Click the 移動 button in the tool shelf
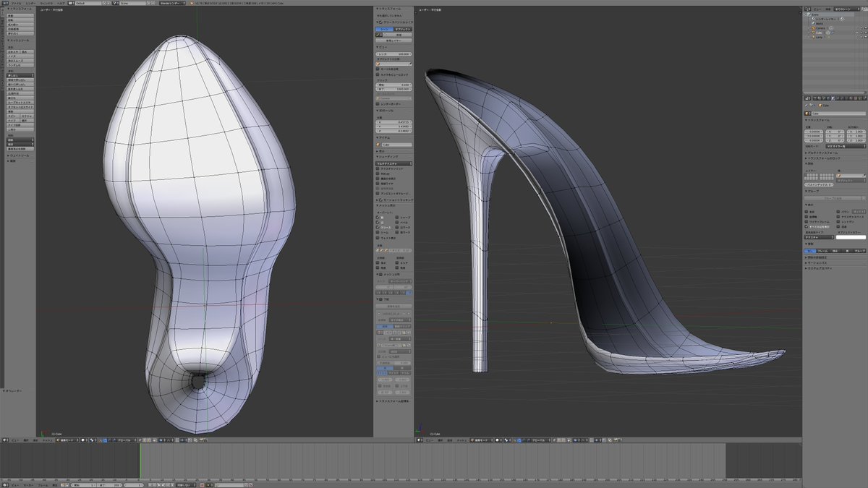The width and height of the screenshot is (868, 488). pos(20,15)
